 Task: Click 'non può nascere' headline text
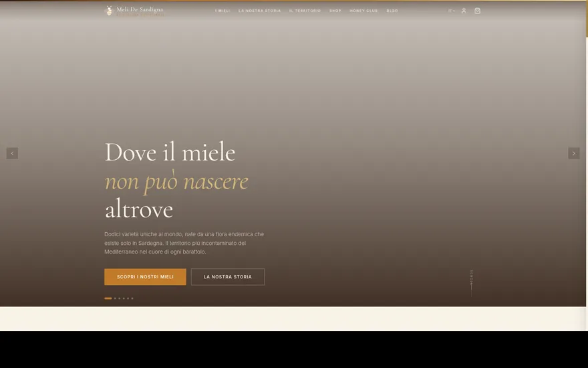[176, 181]
